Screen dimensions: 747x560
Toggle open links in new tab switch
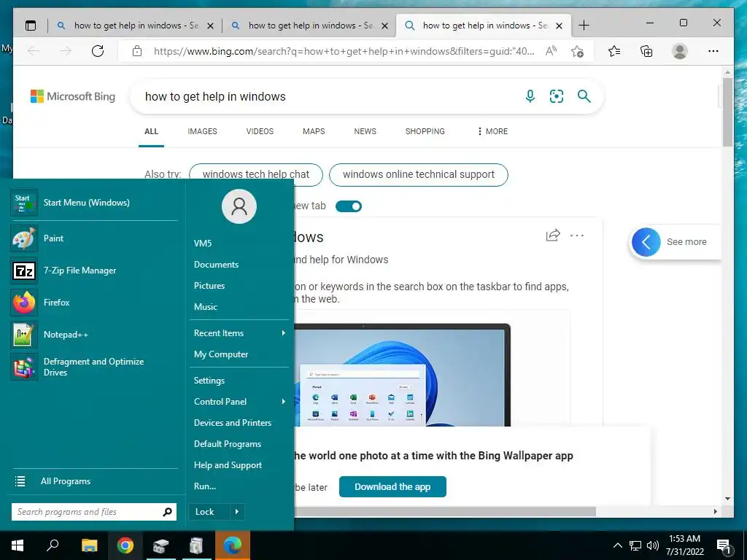coord(349,206)
